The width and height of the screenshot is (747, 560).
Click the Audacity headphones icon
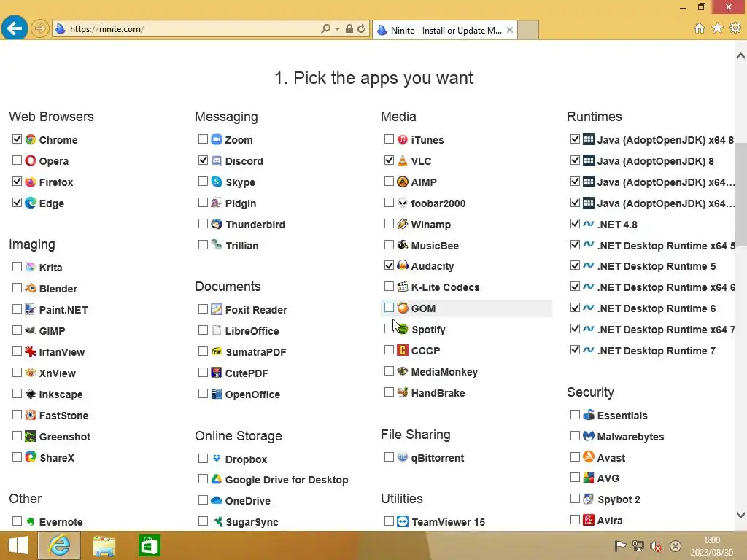click(x=403, y=265)
